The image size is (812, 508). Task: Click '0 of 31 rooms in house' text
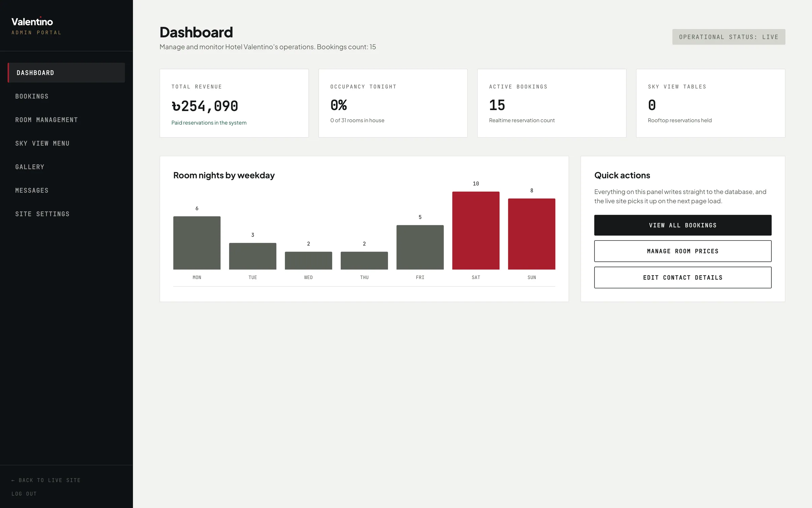(x=357, y=120)
